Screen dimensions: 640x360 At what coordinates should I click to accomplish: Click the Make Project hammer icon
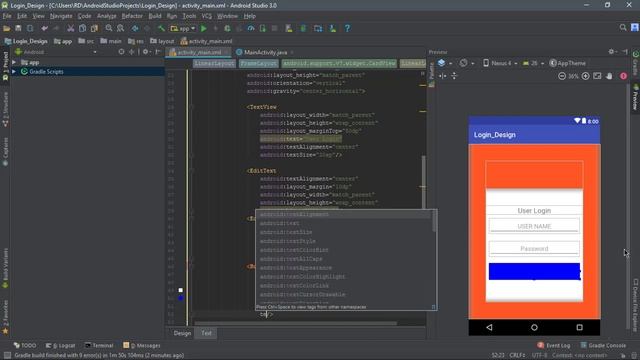click(x=162, y=28)
